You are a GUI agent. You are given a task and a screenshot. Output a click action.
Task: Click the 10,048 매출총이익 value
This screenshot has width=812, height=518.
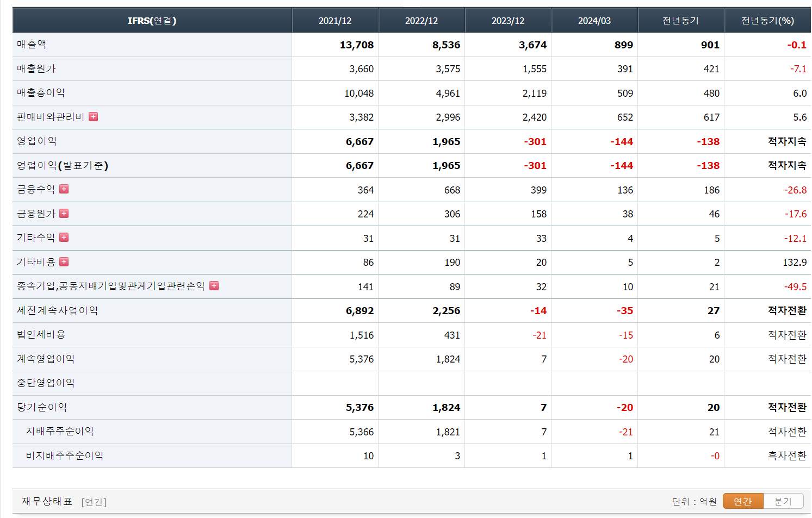[359, 93]
